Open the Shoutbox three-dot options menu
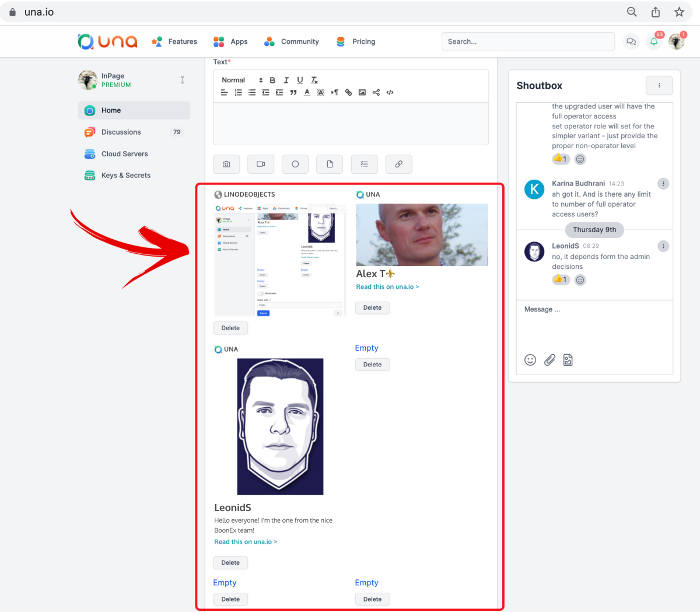Image resolution: width=700 pixels, height=612 pixels. [x=659, y=86]
